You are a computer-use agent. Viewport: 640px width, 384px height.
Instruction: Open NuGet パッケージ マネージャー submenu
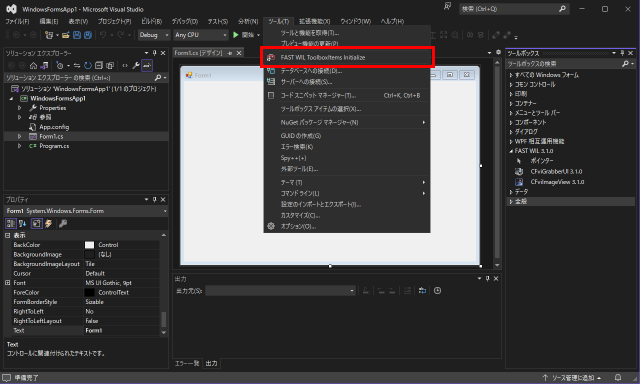347,122
